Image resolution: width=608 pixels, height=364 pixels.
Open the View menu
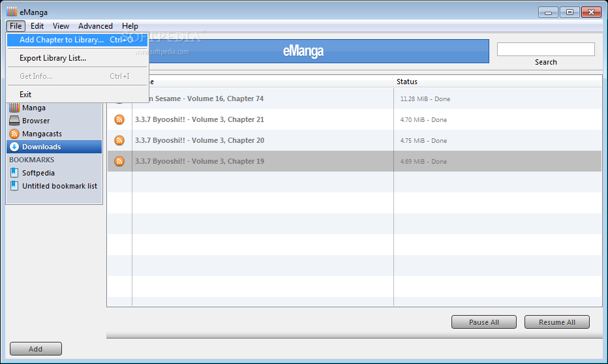click(x=61, y=26)
